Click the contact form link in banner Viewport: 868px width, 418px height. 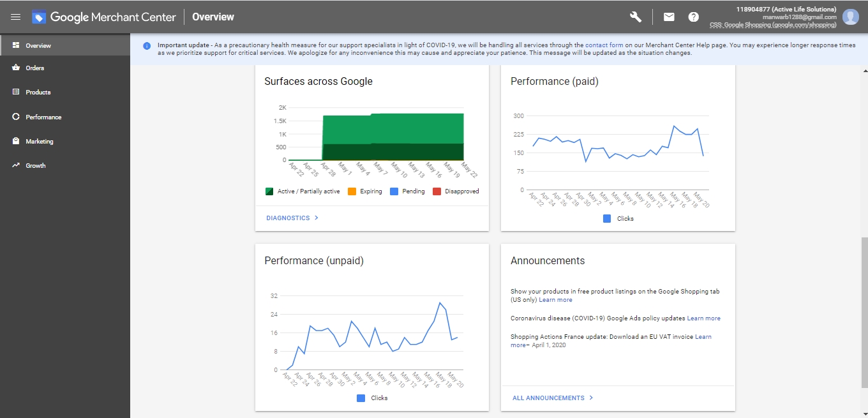pyautogui.click(x=604, y=45)
